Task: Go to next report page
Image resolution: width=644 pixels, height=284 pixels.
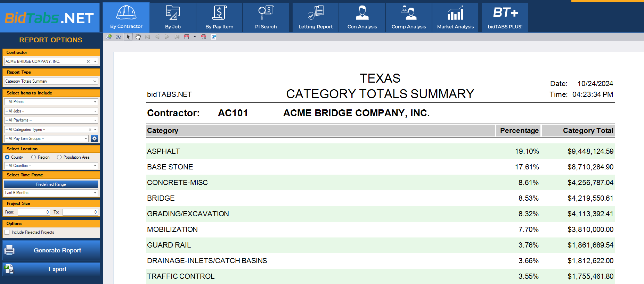Action: (x=167, y=37)
